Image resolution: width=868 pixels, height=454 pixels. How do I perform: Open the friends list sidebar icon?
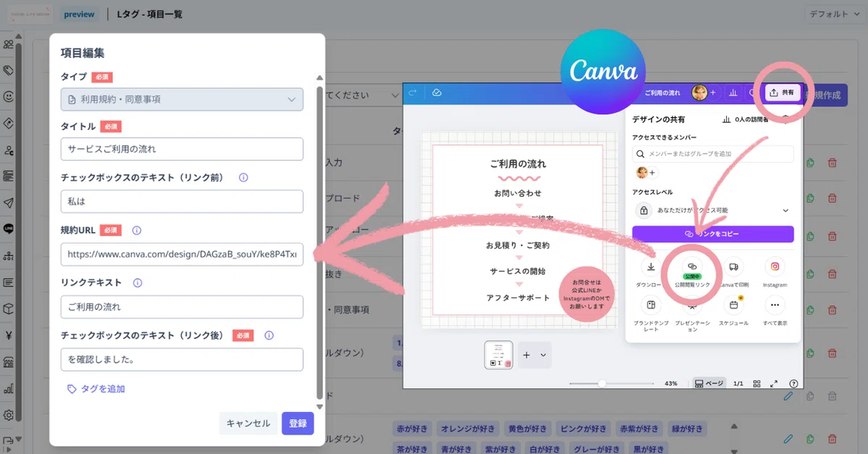9,45
